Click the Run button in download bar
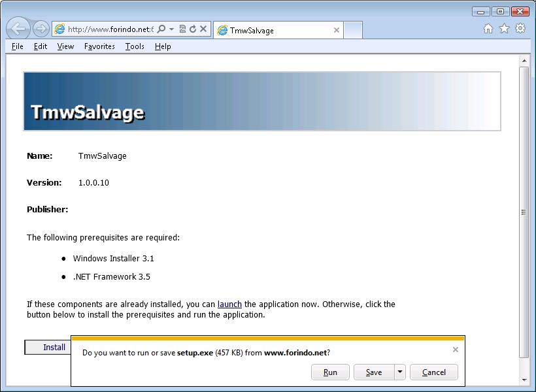536x392 pixels. point(330,372)
